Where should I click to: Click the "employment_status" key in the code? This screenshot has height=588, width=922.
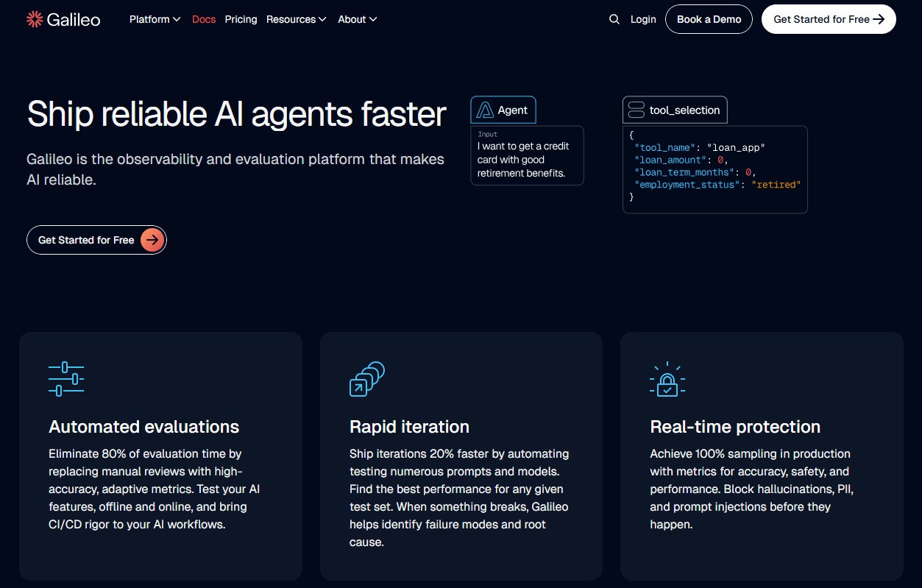coord(687,185)
